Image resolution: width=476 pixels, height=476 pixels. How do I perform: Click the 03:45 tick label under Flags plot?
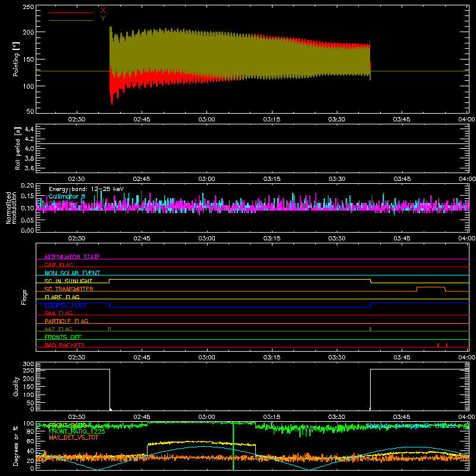[x=402, y=358]
